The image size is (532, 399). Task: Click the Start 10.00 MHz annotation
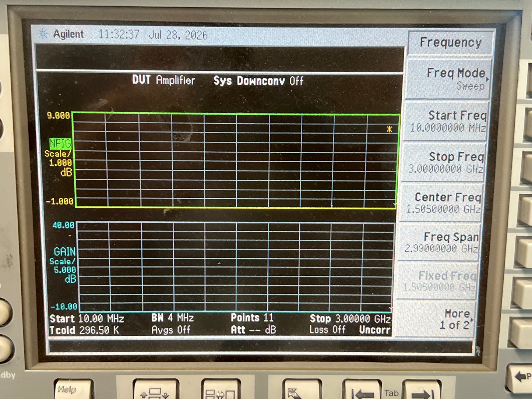(x=87, y=318)
